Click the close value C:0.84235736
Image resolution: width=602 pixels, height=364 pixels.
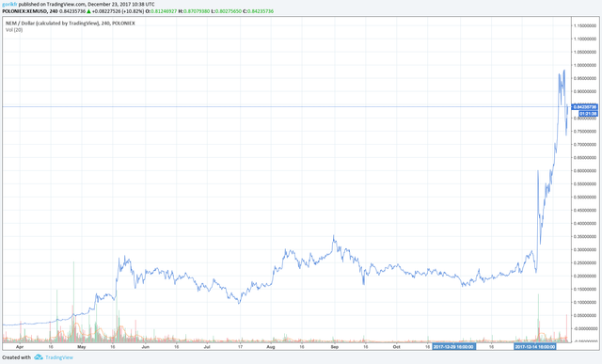258,11
